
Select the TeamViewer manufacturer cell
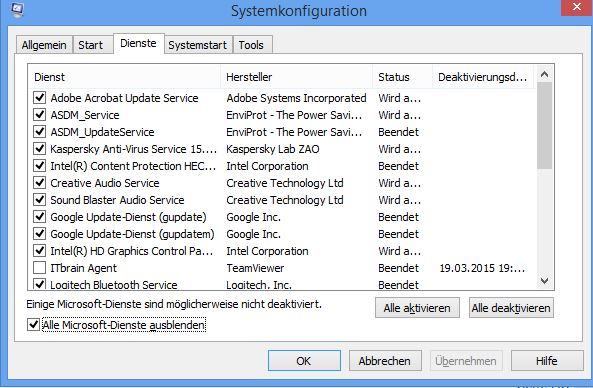(x=255, y=268)
